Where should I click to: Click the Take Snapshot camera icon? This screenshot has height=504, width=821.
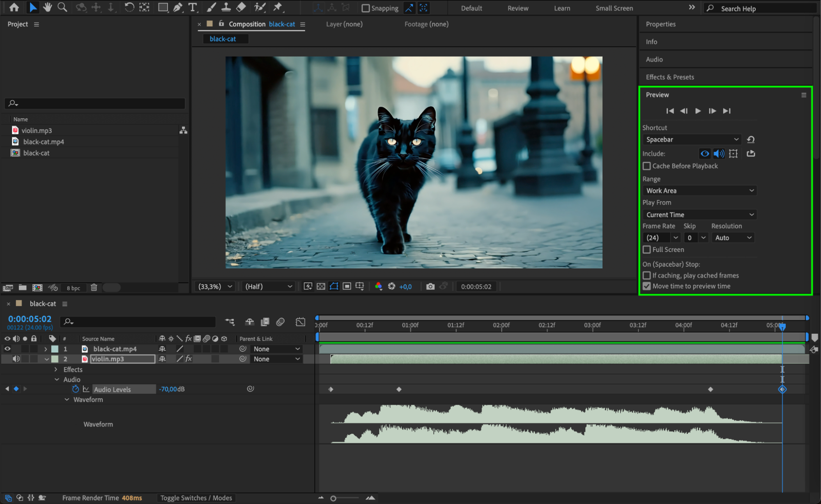pos(430,286)
